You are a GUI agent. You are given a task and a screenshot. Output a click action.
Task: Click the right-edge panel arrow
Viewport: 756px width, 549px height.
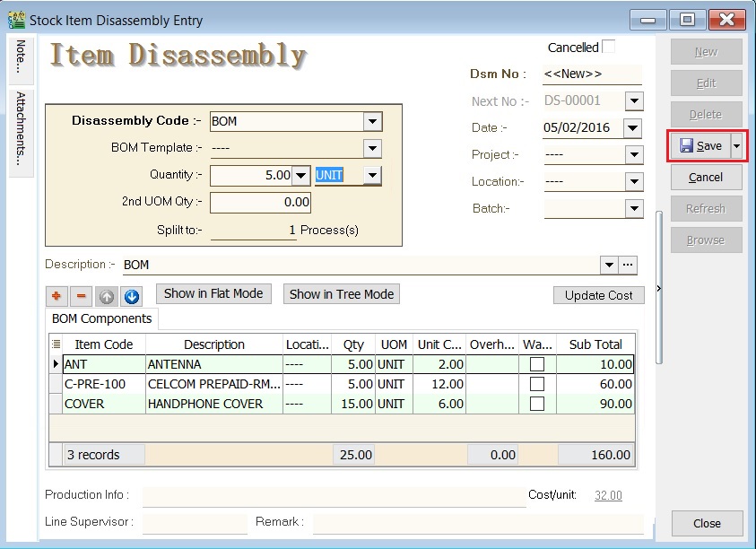tap(659, 289)
